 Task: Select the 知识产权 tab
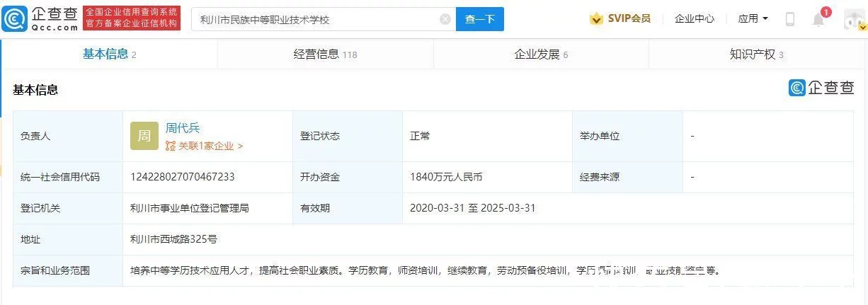click(756, 54)
